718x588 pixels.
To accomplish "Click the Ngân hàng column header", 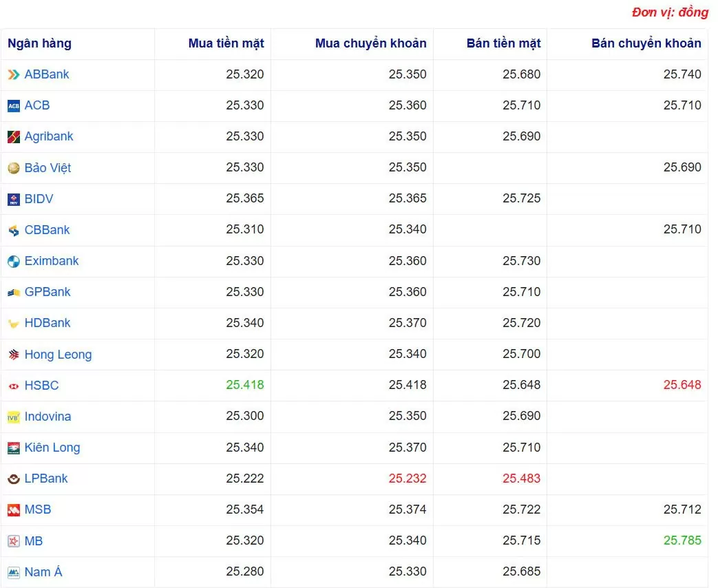I will [39, 43].
